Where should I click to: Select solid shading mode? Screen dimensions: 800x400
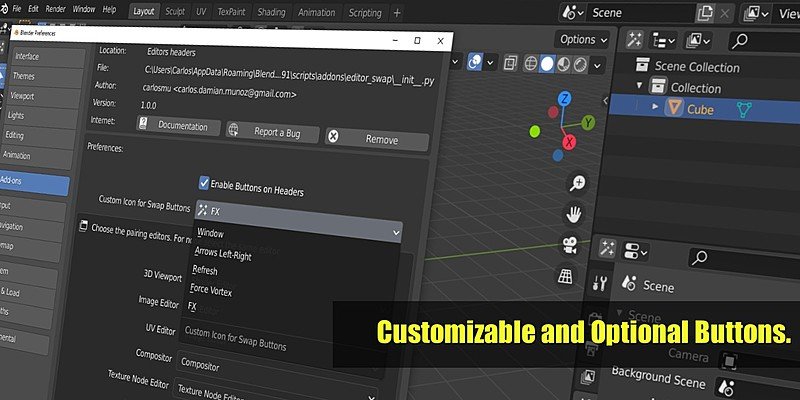547,64
